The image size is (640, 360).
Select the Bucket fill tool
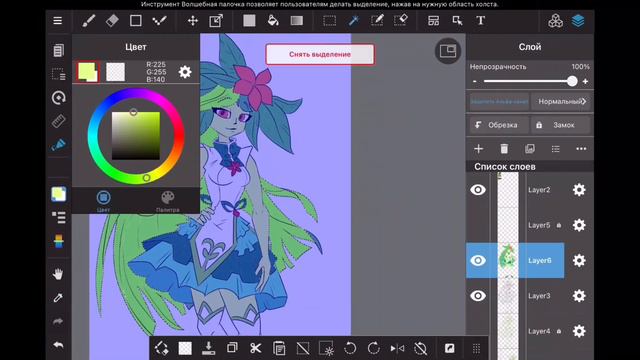273,21
